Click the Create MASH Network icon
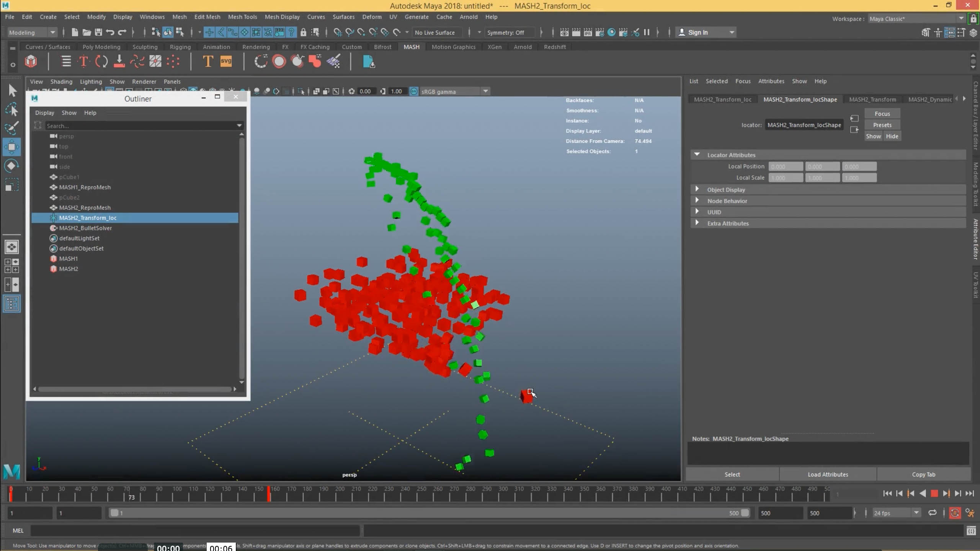Screen dimensions: 980x551 click(31, 61)
